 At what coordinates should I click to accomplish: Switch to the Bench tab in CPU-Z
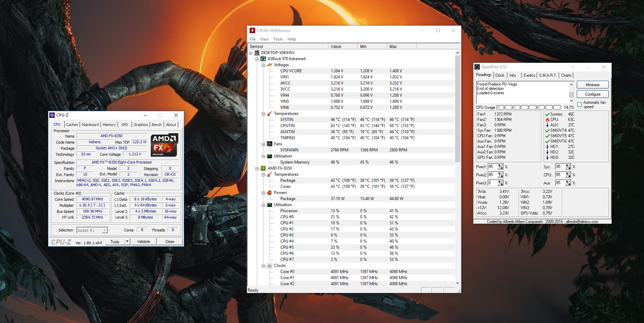tap(156, 125)
